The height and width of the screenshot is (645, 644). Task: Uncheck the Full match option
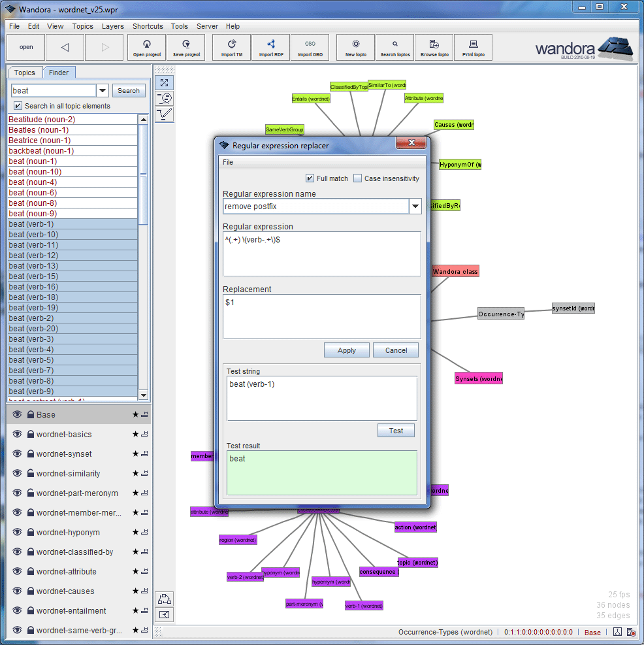point(309,178)
